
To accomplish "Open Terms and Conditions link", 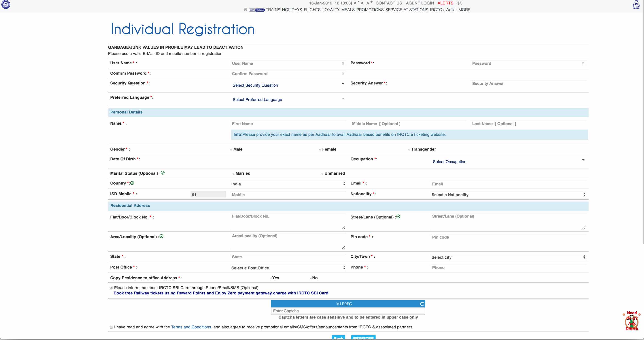I will (191, 327).
